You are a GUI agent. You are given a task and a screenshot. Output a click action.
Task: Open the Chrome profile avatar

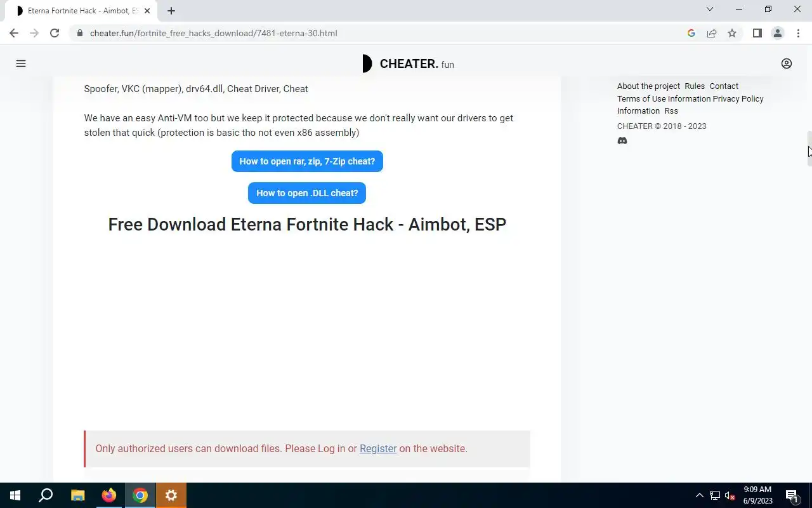(778, 33)
